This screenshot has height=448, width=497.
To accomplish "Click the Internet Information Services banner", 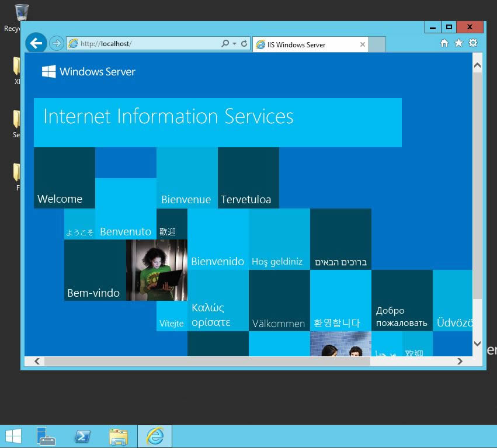I will [218, 123].
